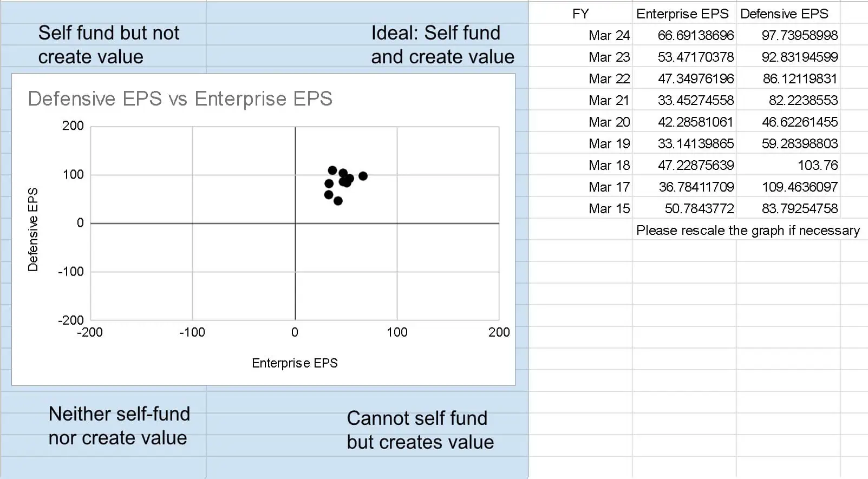Select the Mar 20 Enterprise EPS value 42.28581061
The height and width of the screenshot is (479, 868).
pos(696,122)
